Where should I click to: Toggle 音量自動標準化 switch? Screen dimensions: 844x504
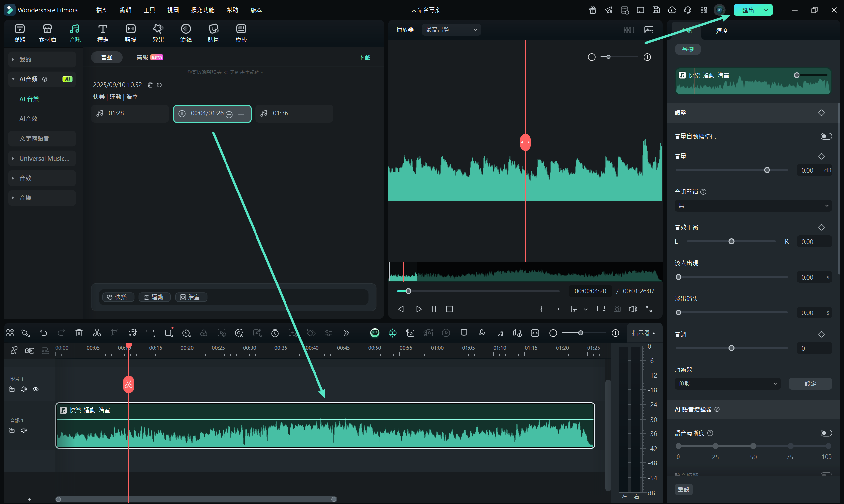click(826, 136)
